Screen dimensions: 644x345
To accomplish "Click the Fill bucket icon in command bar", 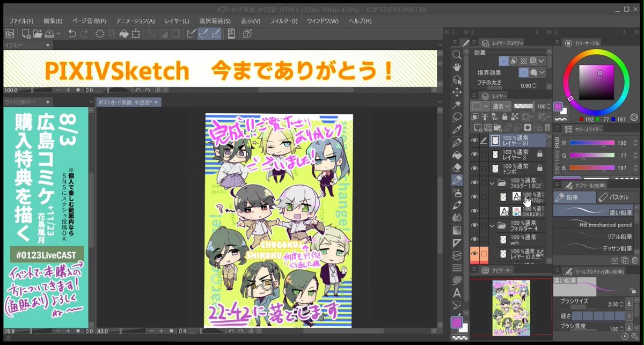I will tap(124, 34).
